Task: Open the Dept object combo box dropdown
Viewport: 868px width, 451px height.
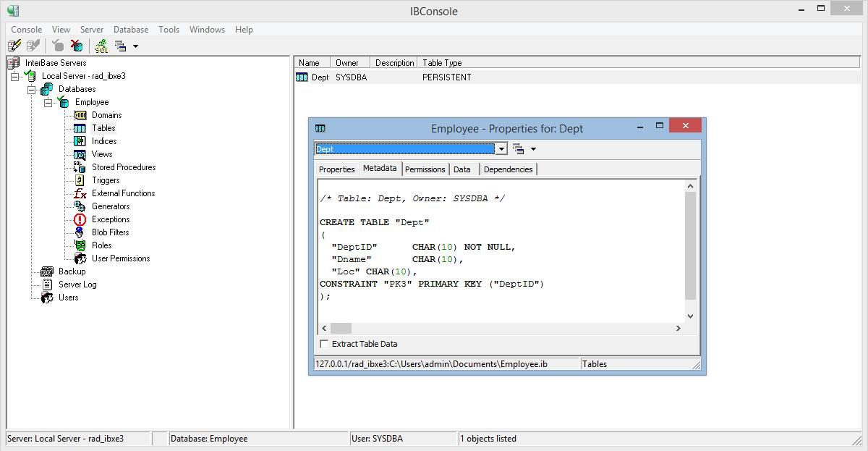Action: [501, 149]
